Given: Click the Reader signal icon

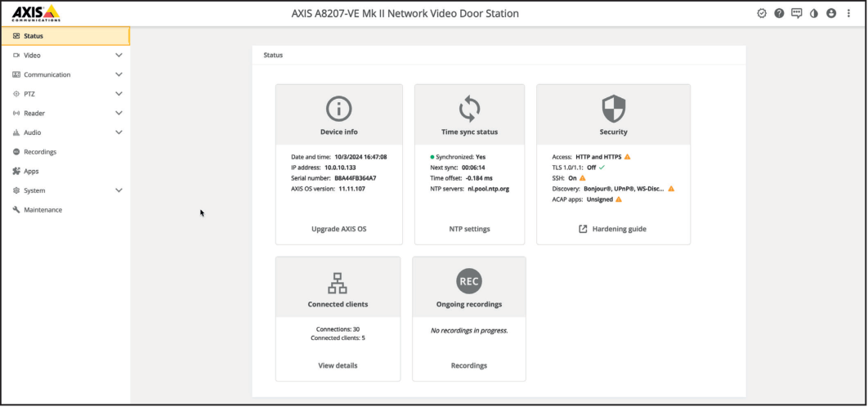Looking at the screenshot, I should point(16,114).
